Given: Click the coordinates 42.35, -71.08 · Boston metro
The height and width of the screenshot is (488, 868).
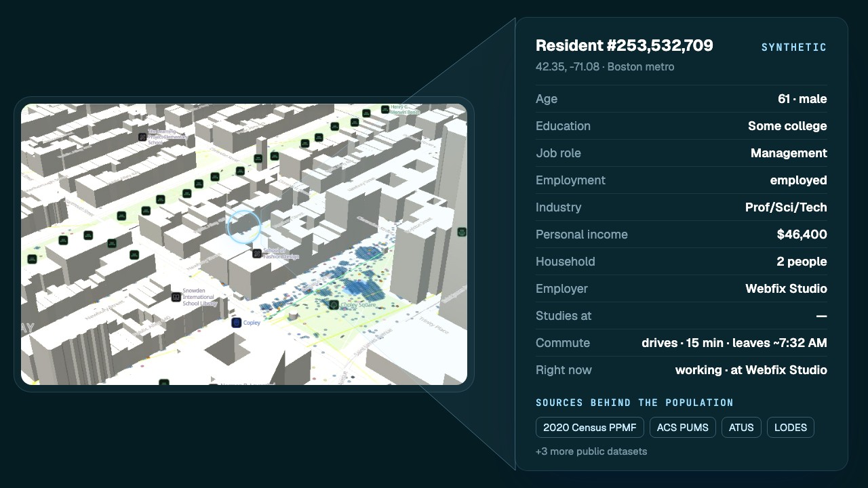Looking at the screenshot, I should click(605, 66).
